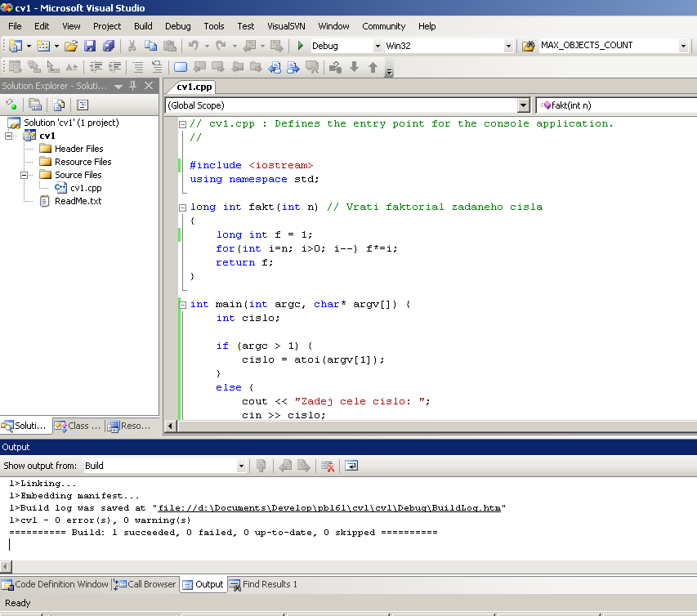Switch to the Find Results 1 tab
Viewport: 697px width, 616px height.
[263, 584]
